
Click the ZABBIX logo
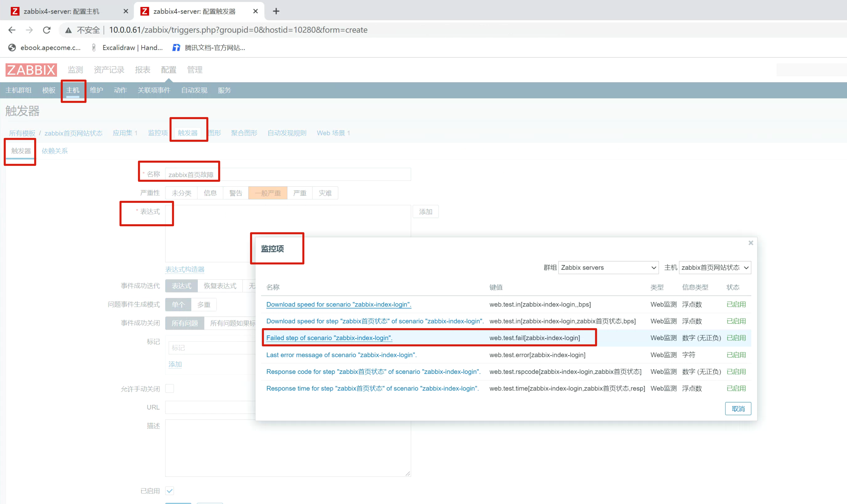tap(31, 70)
